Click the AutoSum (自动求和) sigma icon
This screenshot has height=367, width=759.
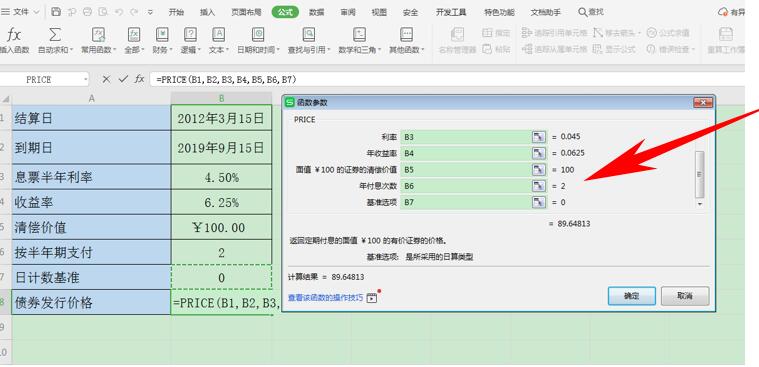tap(55, 34)
